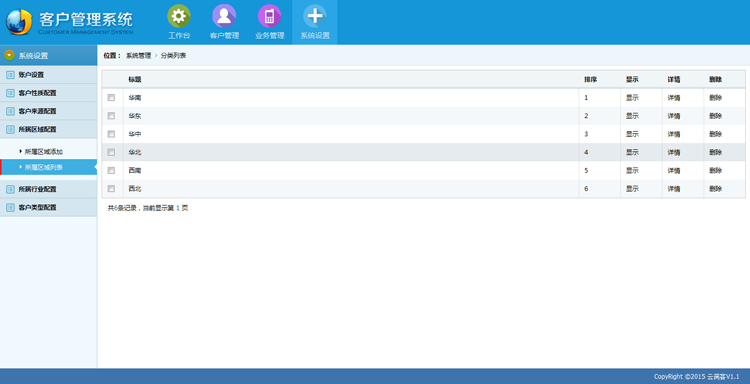The image size is (750, 384).
Task: Click 删除 in the 西南 row
Action: [x=716, y=170]
